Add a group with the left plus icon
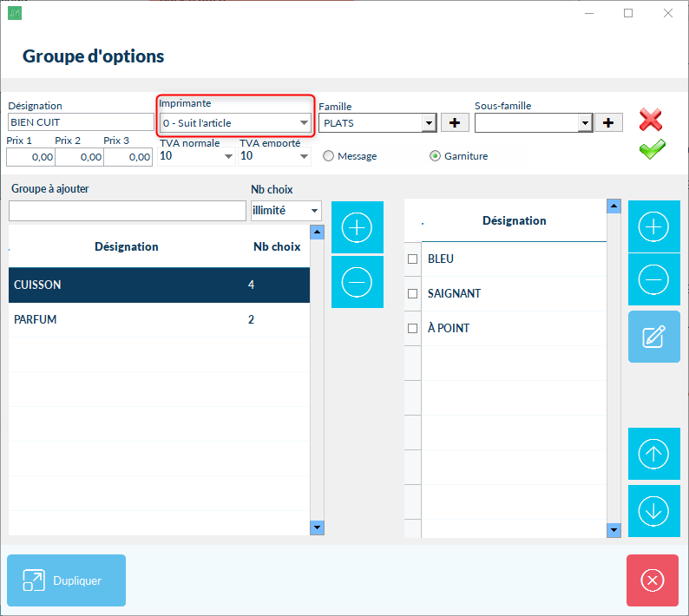The height and width of the screenshot is (616, 689). [x=357, y=227]
